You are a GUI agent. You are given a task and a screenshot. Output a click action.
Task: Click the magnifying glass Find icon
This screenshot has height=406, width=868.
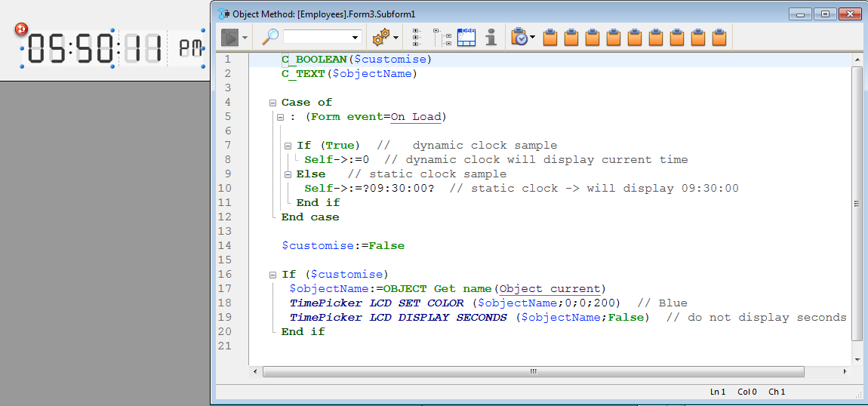270,37
